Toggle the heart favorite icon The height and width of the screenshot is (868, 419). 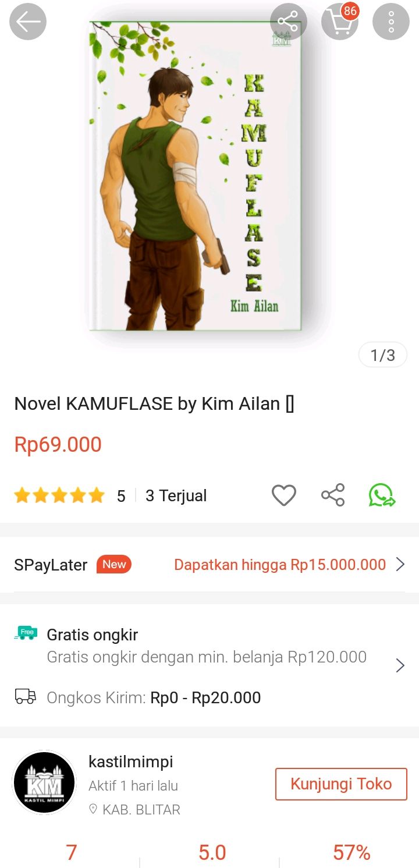click(284, 495)
